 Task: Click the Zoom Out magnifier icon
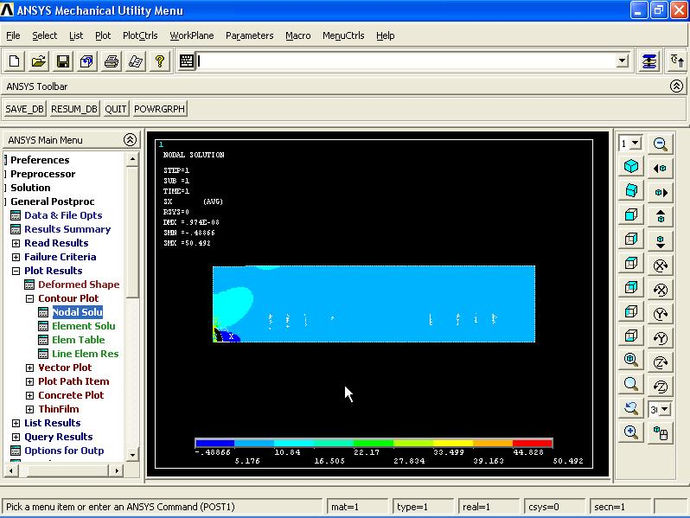(x=660, y=143)
